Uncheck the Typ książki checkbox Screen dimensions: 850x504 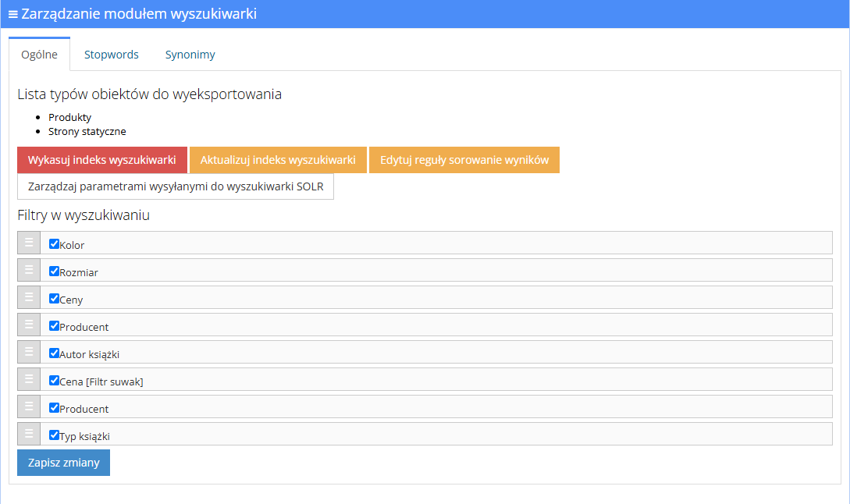54,435
